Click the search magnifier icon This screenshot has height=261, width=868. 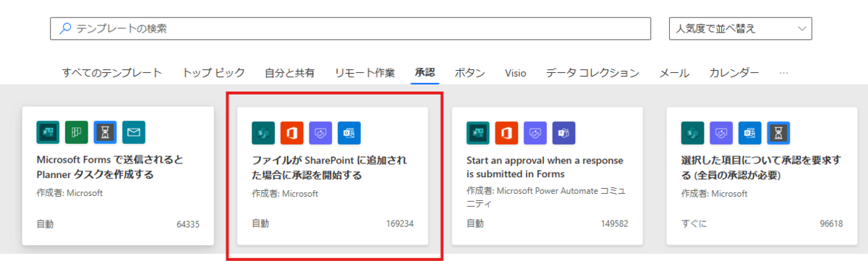(x=65, y=28)
